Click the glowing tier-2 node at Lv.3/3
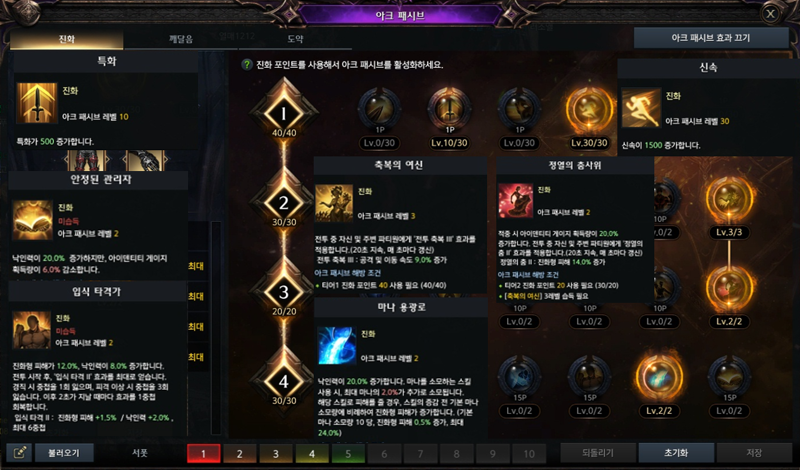Screen dimensions: 800x470 click(x=729, y=199)
